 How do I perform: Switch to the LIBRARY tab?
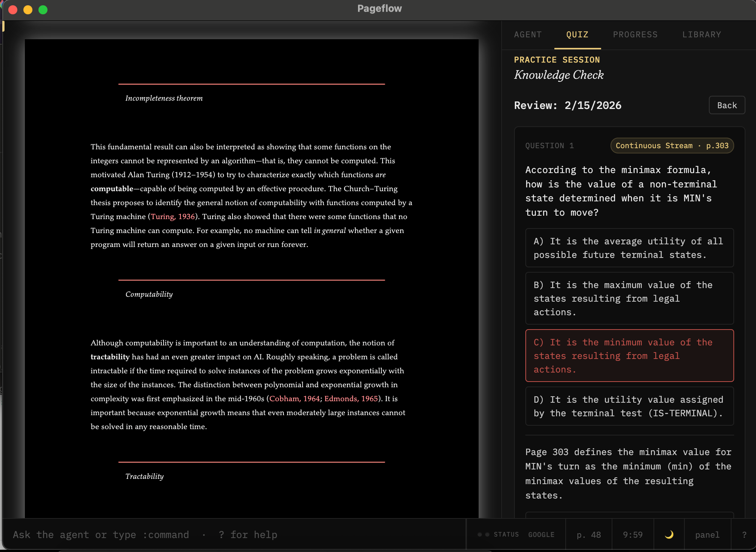coord(701,34)
